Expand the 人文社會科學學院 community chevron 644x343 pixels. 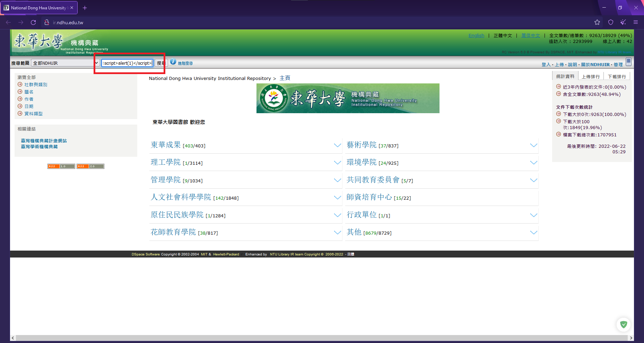coord(337,198)
